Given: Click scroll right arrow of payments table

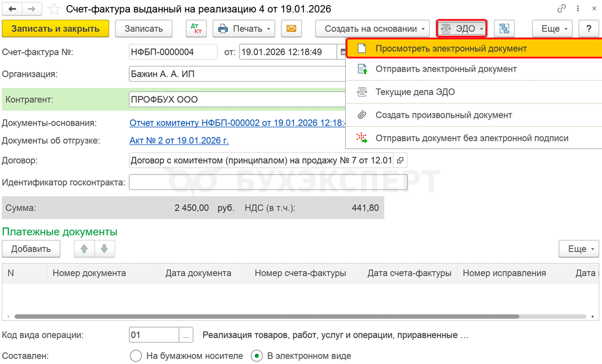Looking at the screenshot, I should (593, 316).
